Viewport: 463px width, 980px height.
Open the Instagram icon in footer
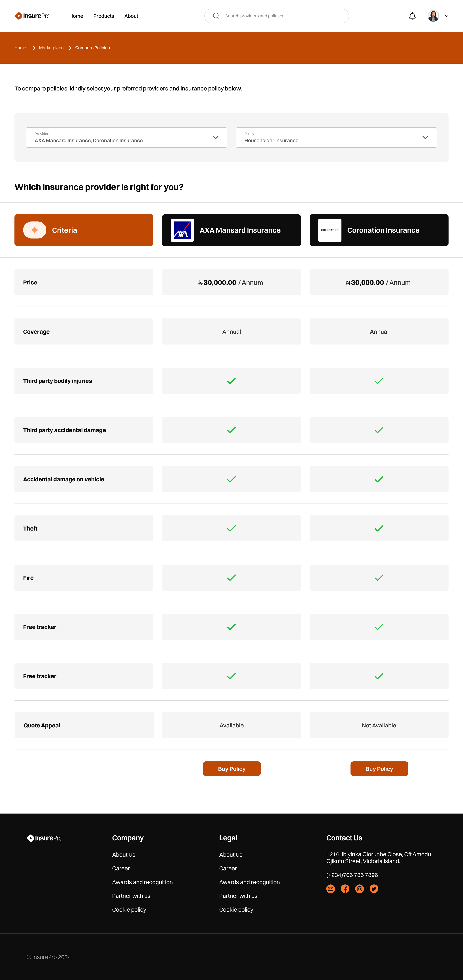click(x=359, y=889)
